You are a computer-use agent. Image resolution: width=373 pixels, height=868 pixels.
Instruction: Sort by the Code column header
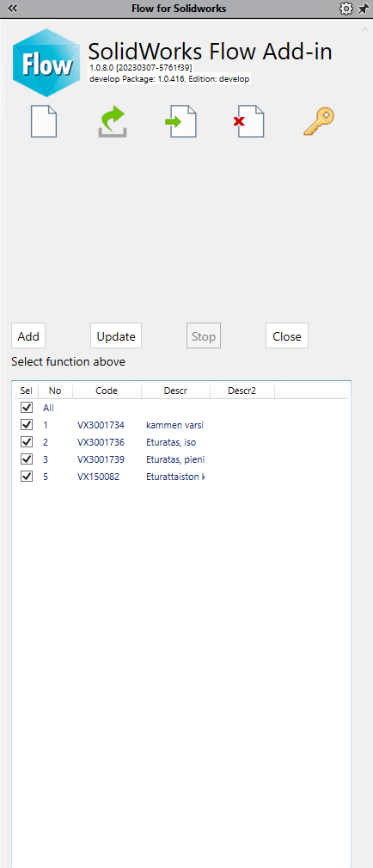point(107,391)
